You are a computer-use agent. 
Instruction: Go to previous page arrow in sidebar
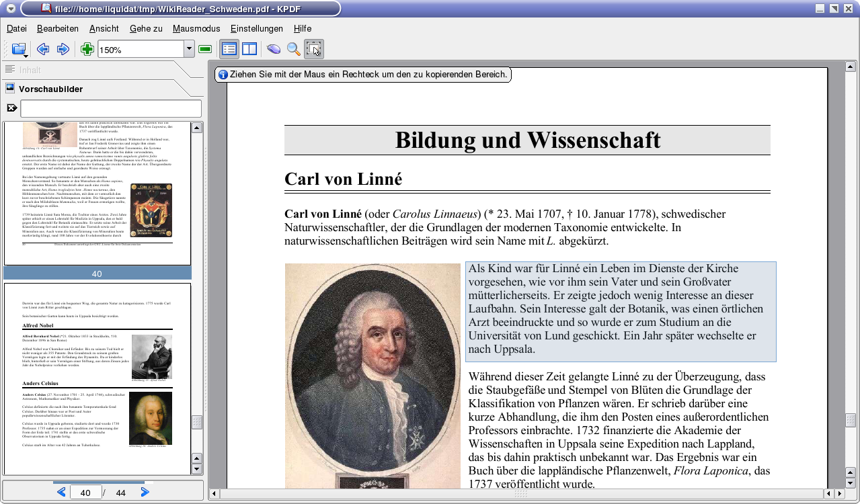61,493
